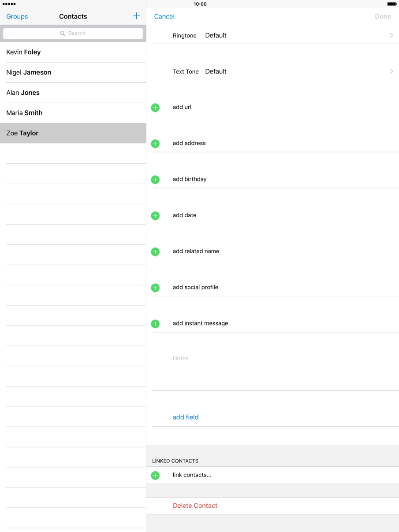Viewport: 399px width, 532px height.
Task: Tap the green add date icon
Action: [155, 216]
